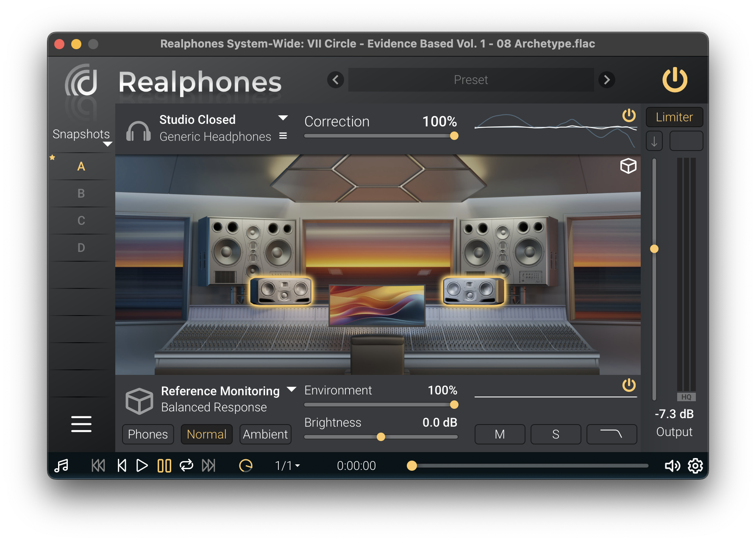This screenshot has height=542, width=756.
Task: Click the play button in transport bar
Action: coord(142,465)
